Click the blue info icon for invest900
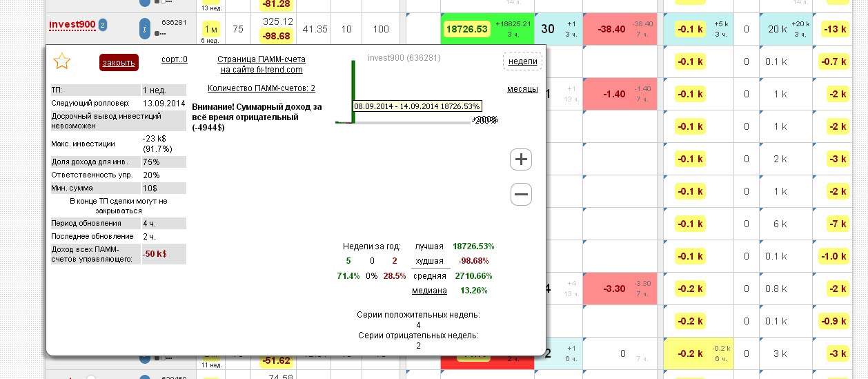868x379 pixels. coord(145,29)
